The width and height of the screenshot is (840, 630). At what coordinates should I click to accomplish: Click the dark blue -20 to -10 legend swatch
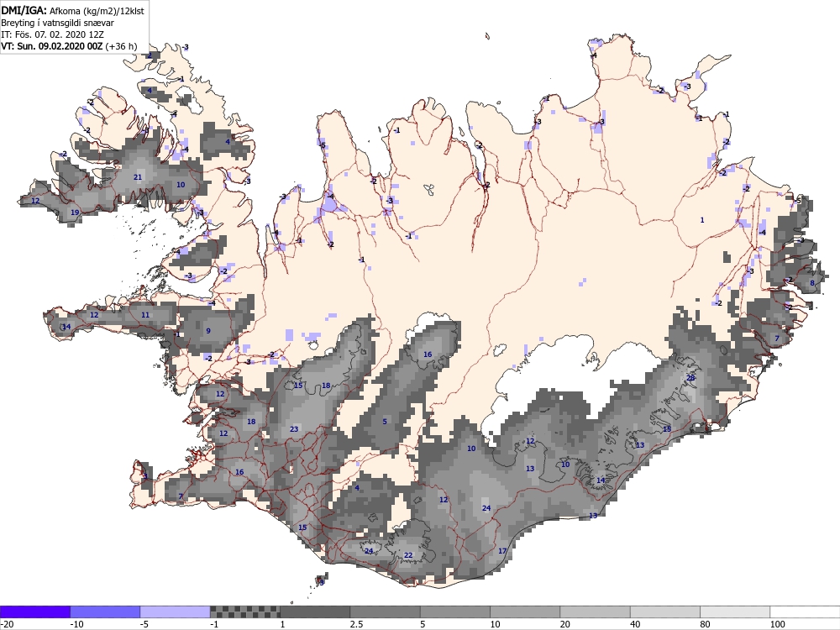point(34,612)
